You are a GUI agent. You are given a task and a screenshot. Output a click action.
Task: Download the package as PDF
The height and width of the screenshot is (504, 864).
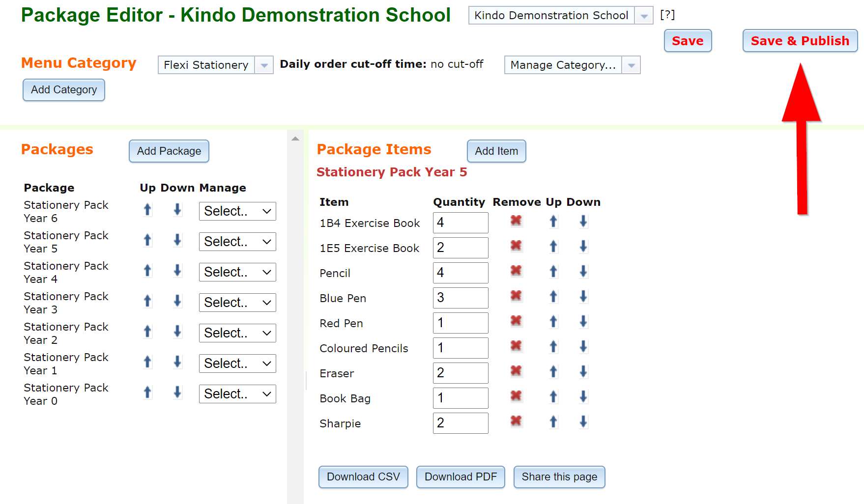click(461, 477)
